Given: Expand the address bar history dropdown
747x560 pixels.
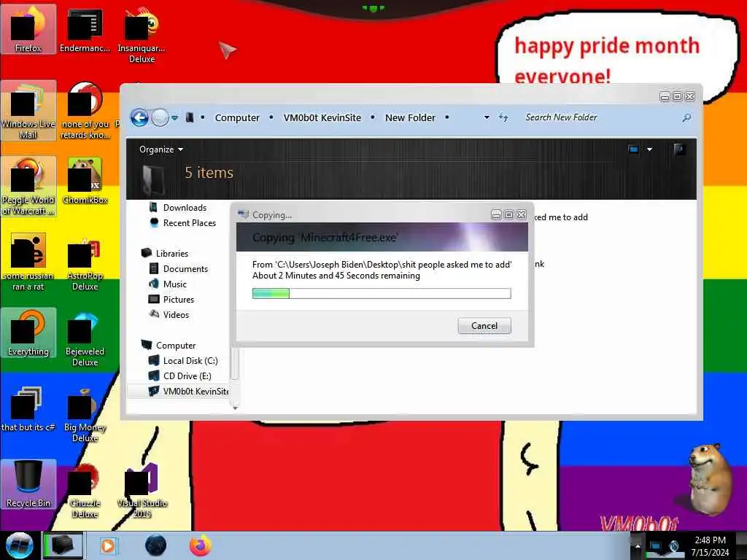Looking at the screenshot, I should pyautogui.click(x=487, y=117).
